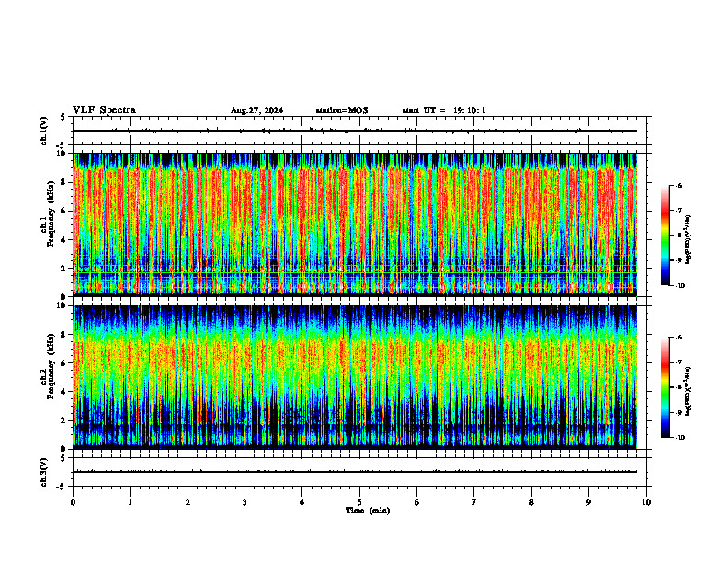
Task: Click the "station=MOS" header label
Action: 342,110
